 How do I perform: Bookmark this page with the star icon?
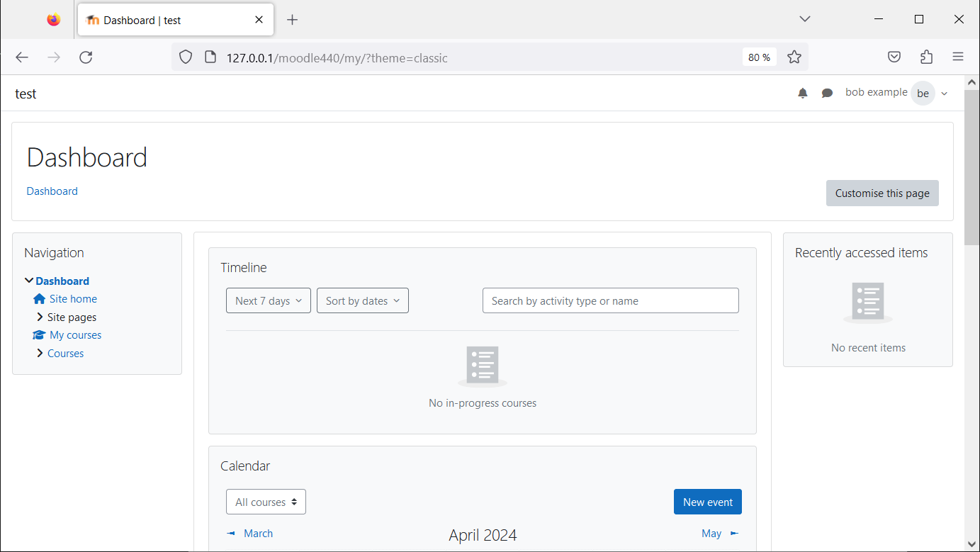[x=794, y=57]
